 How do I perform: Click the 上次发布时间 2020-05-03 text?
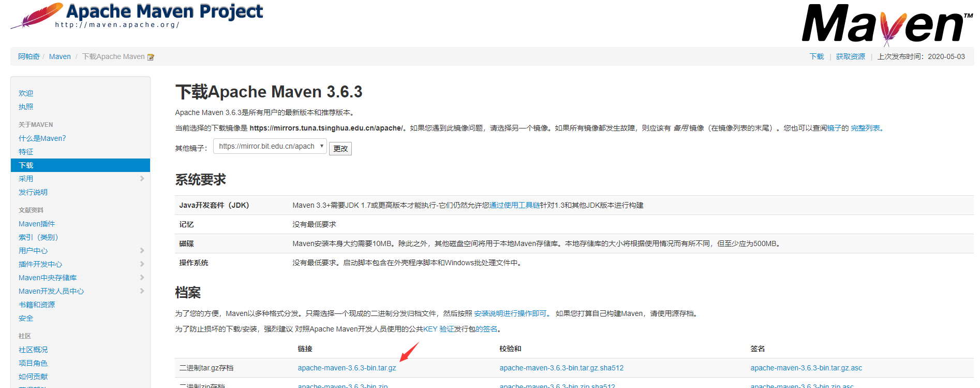921,56
